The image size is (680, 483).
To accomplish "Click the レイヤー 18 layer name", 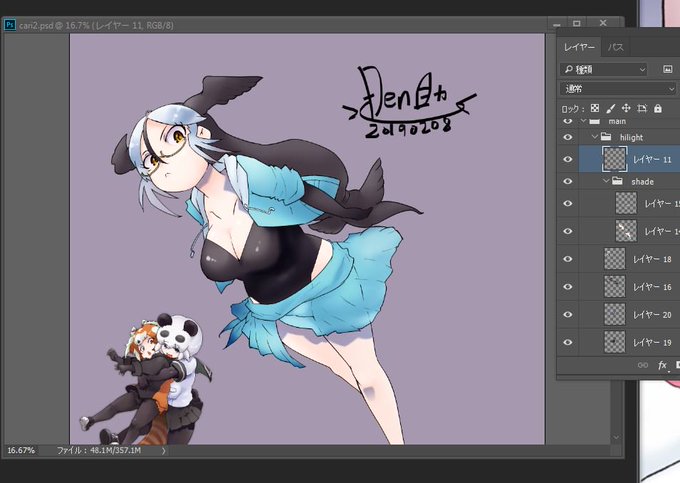I will point(652,259).
